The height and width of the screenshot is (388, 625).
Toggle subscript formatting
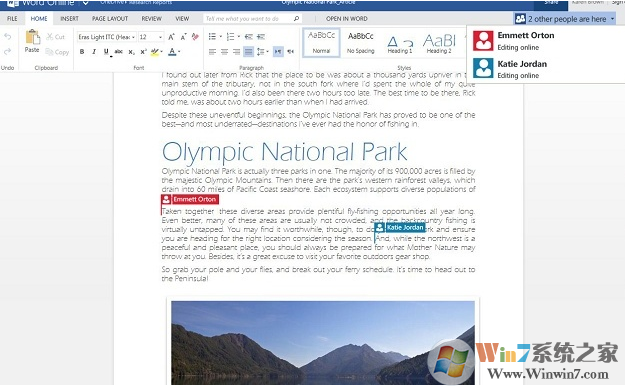tap(131, 51)
